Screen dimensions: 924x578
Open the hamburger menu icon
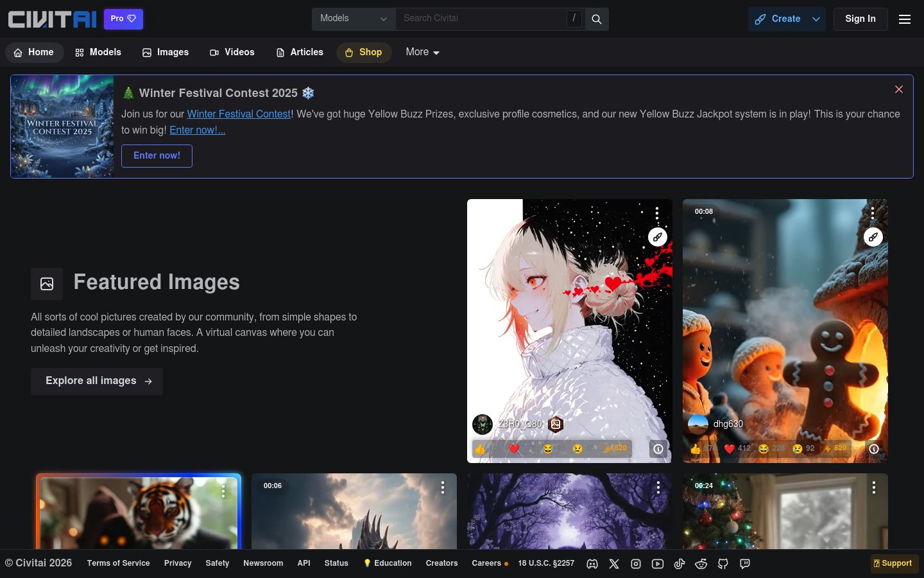pos(905,19)
